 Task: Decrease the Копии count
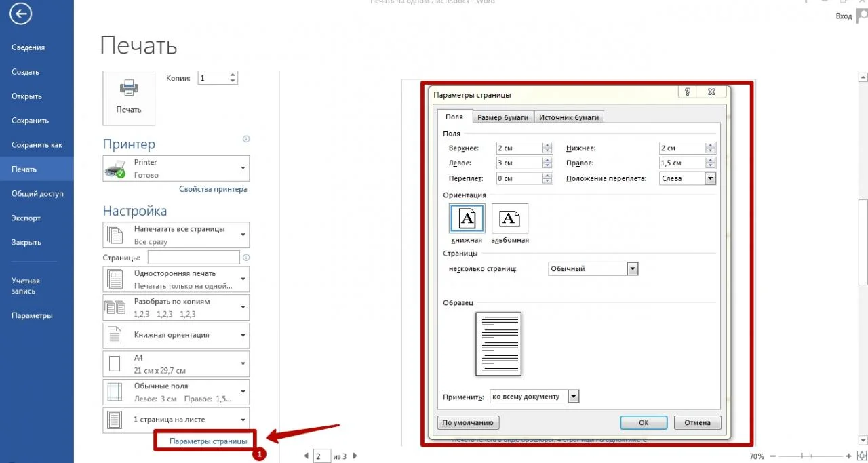pyautogui.click(x=233, y=81)
